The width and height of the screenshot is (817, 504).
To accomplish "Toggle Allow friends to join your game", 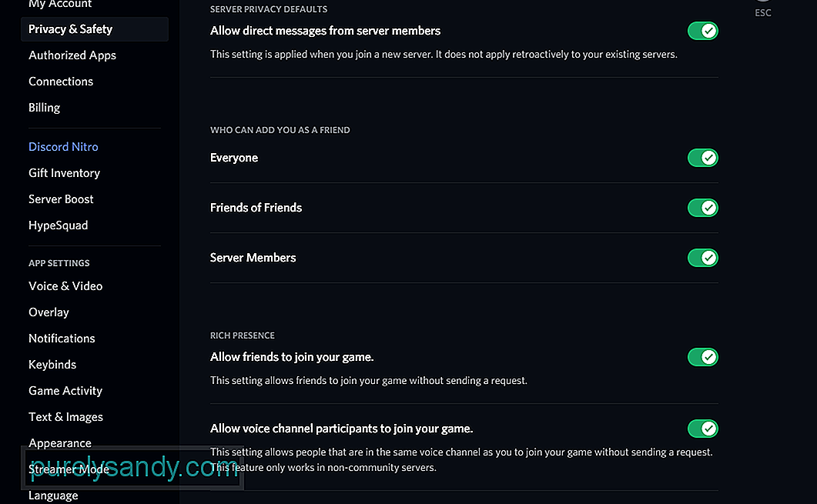I will [702, 357].
